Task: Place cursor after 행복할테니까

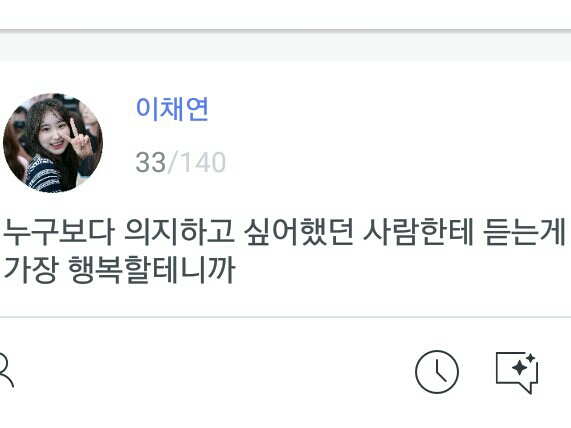Action: tap(236, 270)
